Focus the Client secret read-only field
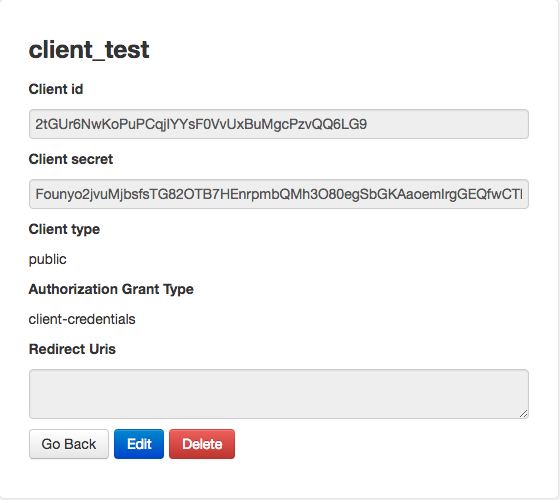The image size is (560, 500). (279, 194)
